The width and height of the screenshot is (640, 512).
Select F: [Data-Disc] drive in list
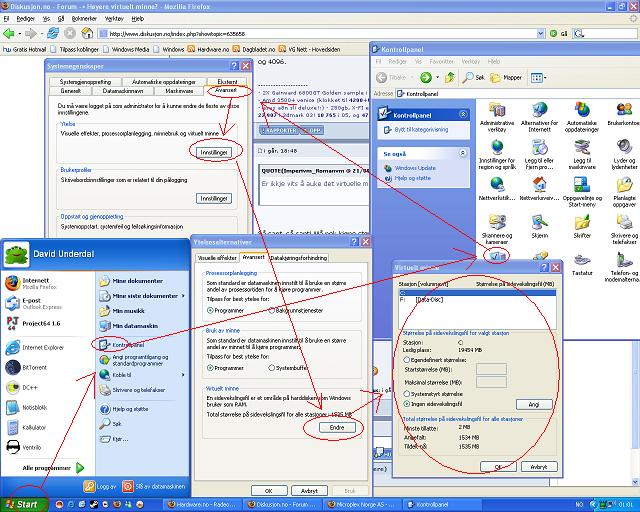pyautogui.click(x=478, y=300)
